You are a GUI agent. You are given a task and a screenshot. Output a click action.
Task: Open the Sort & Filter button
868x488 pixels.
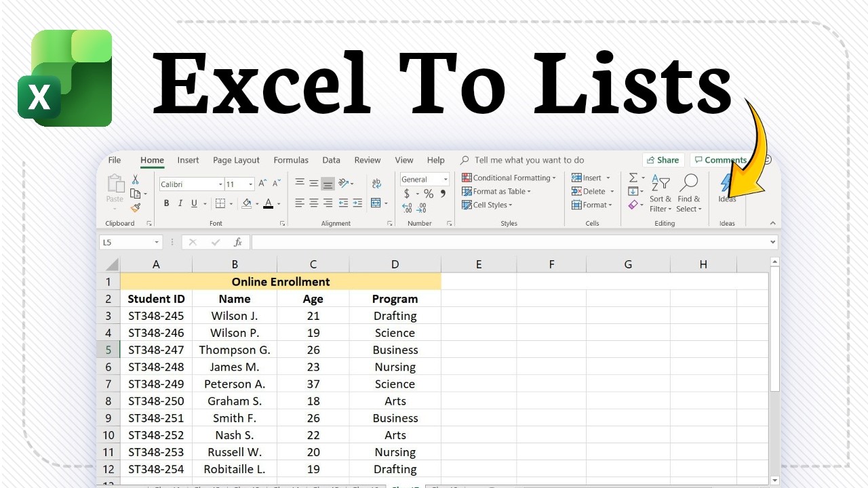point(660,194)
